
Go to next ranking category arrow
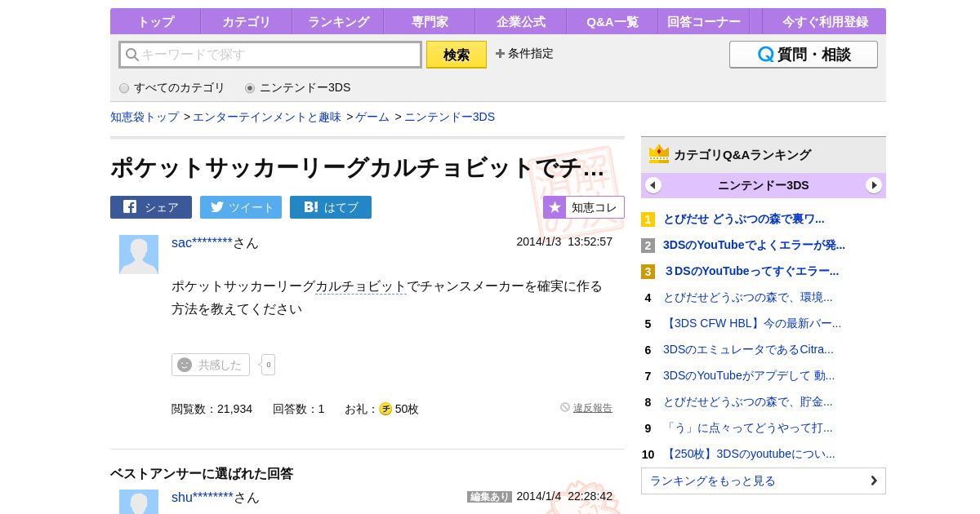(874, 185)
